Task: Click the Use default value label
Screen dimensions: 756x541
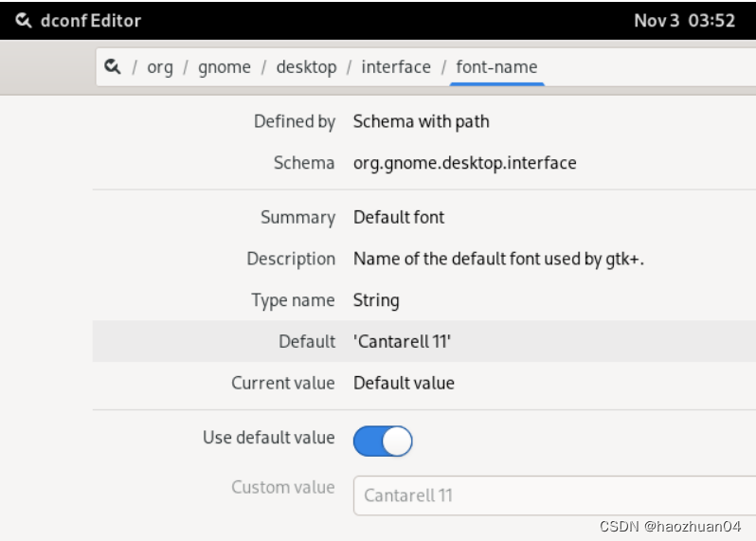Action: (268, 438)
